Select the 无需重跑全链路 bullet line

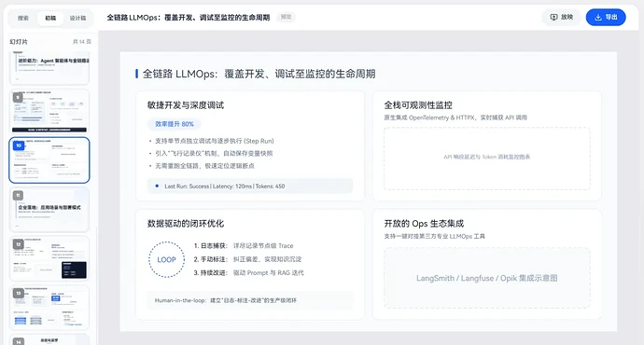tap(204, 166)
